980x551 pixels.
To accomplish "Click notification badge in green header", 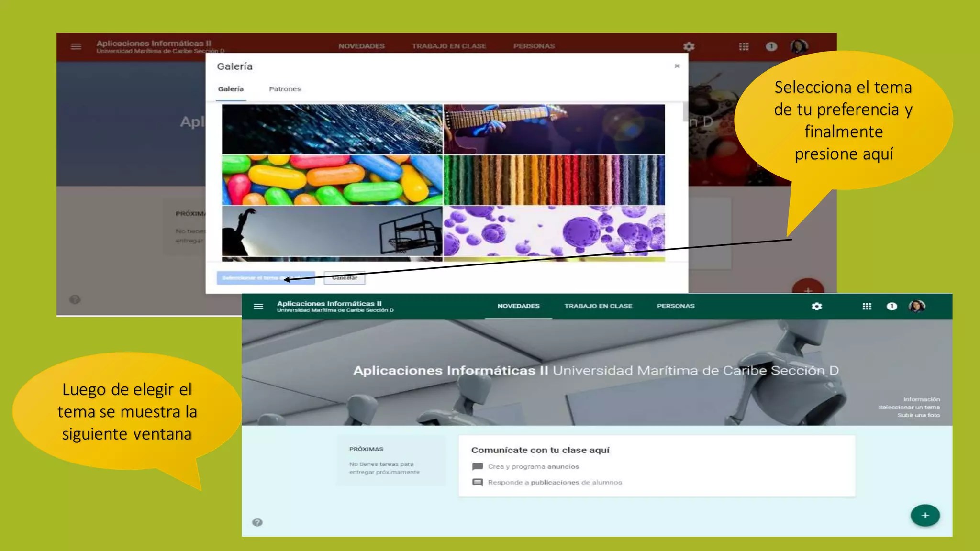I will click(x=891, y=306).
